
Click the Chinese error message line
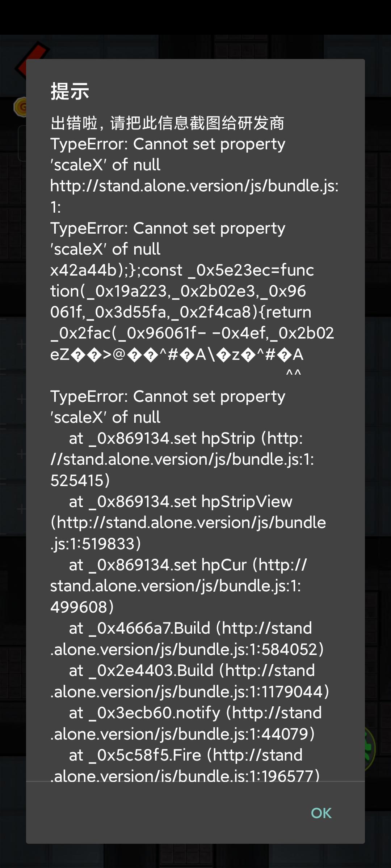167,123
